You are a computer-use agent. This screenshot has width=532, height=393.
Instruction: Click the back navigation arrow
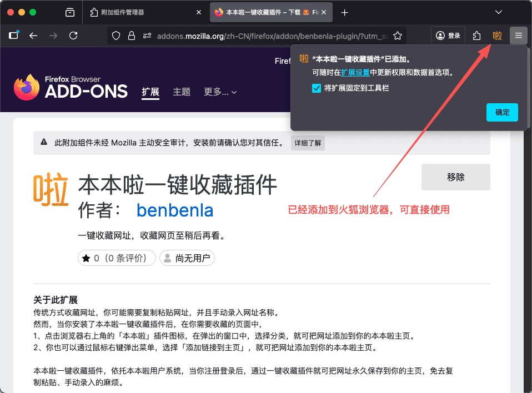point(33,36)
